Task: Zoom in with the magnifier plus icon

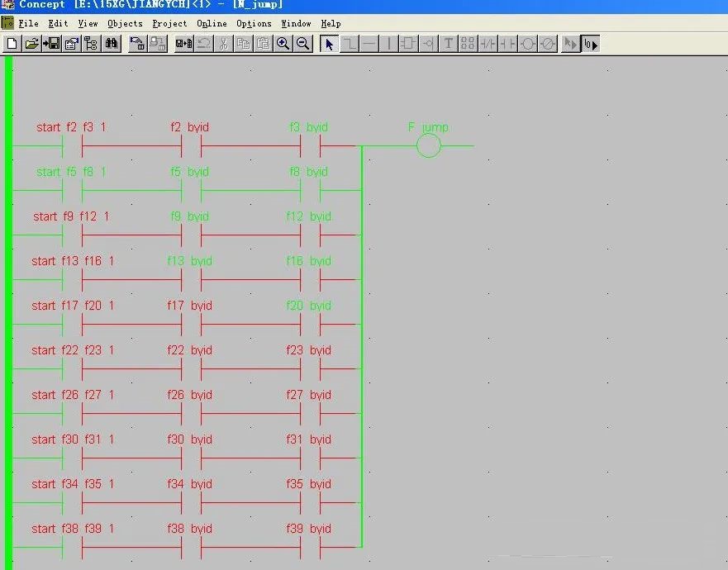Action: click(x=283, y=44)
